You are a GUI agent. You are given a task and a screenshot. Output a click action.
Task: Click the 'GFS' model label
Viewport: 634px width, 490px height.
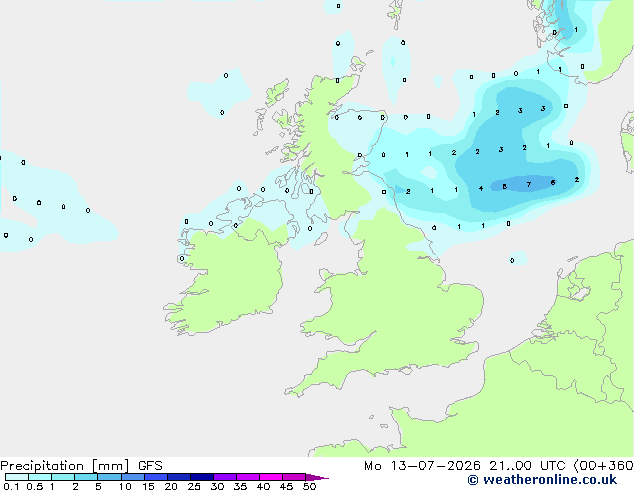tap(150, 466)
